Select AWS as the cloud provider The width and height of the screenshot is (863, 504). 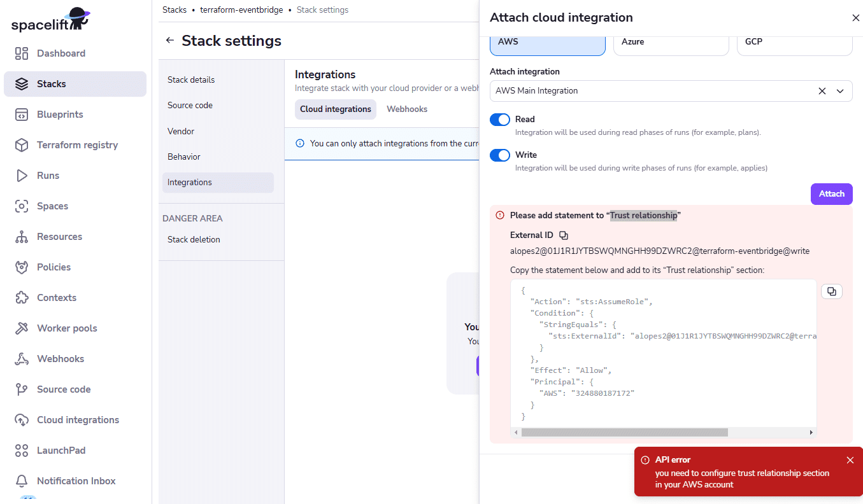(548, 45)
